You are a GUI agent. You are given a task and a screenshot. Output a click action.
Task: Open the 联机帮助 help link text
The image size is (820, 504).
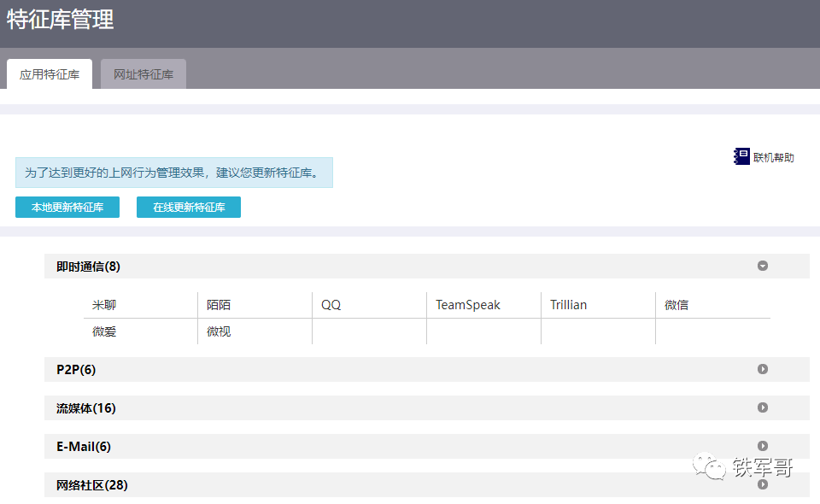click(x=773, y=157)
